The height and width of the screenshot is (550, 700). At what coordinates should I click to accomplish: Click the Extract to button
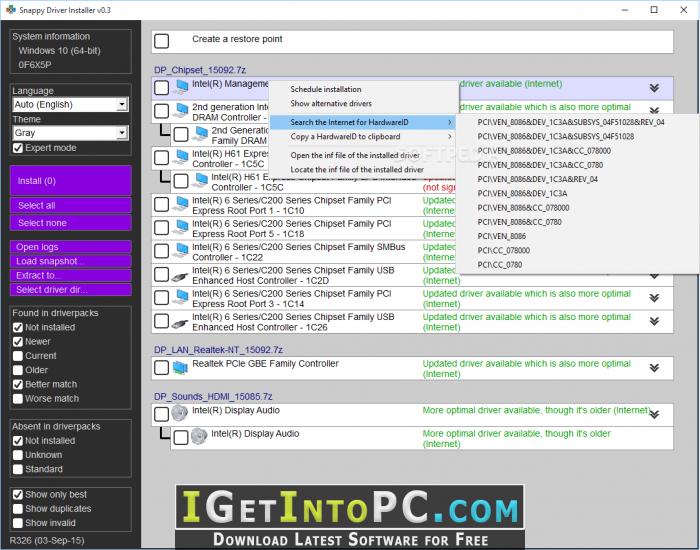(71, 275)
